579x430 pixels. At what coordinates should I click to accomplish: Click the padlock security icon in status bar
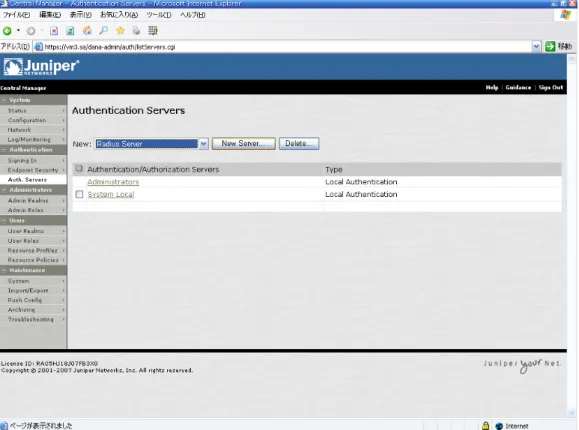pyautogui.click(x=485, y=426)
